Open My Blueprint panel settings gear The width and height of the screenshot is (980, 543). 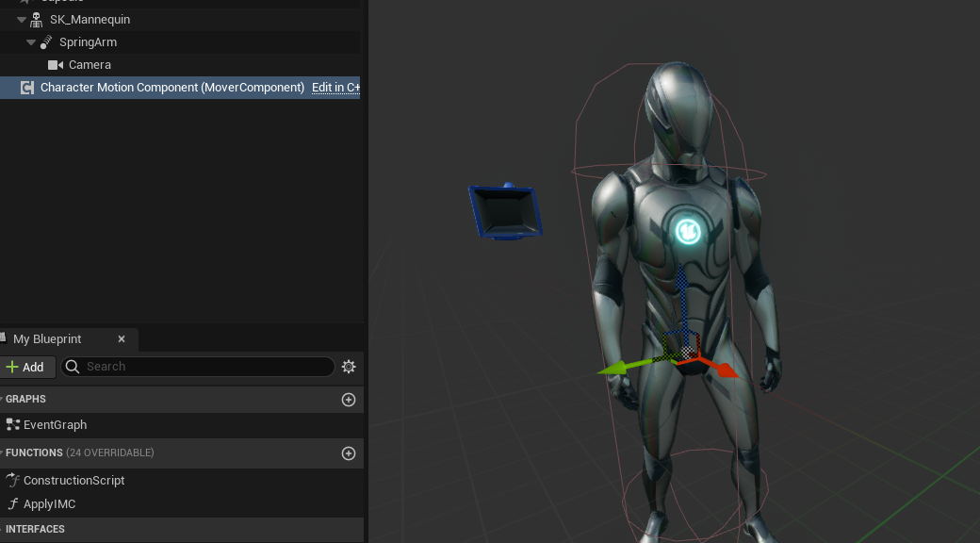349,367
